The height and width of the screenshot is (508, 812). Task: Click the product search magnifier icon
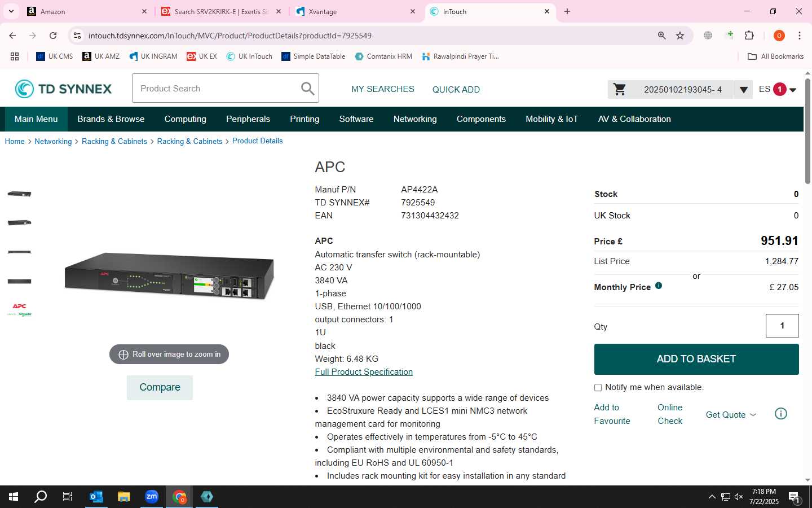(307, 89)
